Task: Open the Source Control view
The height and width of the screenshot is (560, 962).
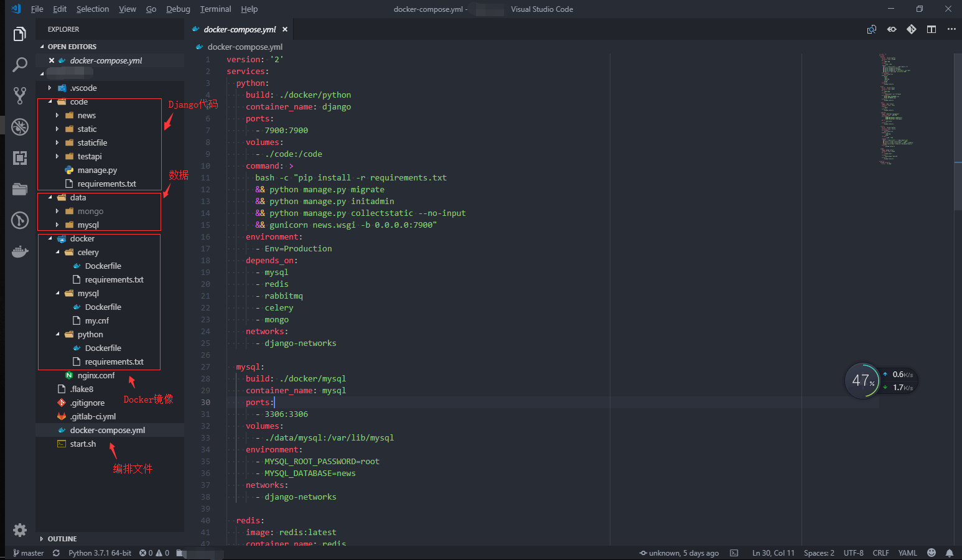Action: click(20, 95)
